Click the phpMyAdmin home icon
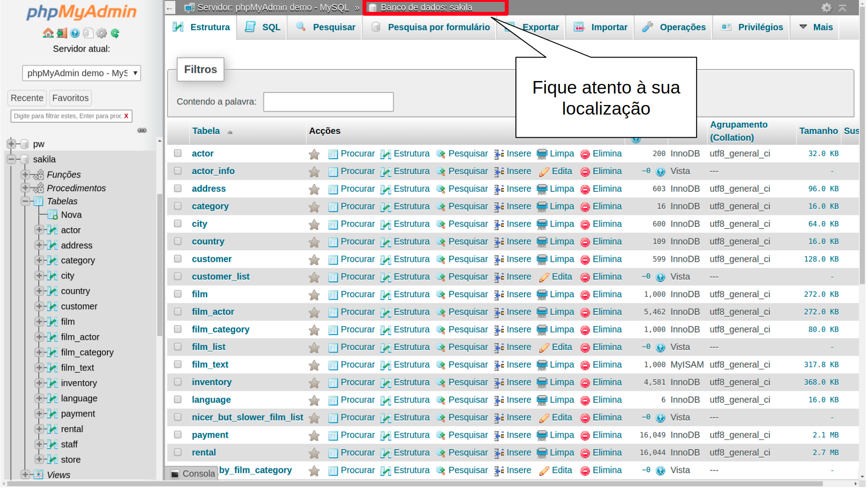This screenshot has width=868, height=489. tap(48, 33)
